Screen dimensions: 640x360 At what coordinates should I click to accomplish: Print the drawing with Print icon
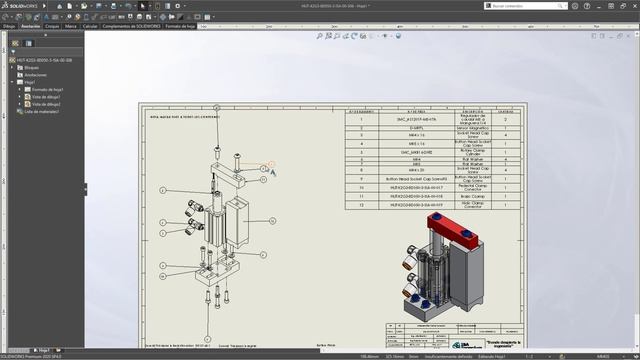pyautogui.click(x=113, y=6)
